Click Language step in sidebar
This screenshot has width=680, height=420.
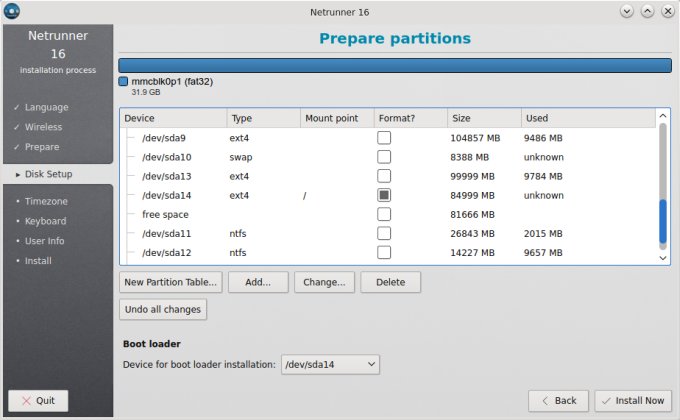tap(46, 107)
